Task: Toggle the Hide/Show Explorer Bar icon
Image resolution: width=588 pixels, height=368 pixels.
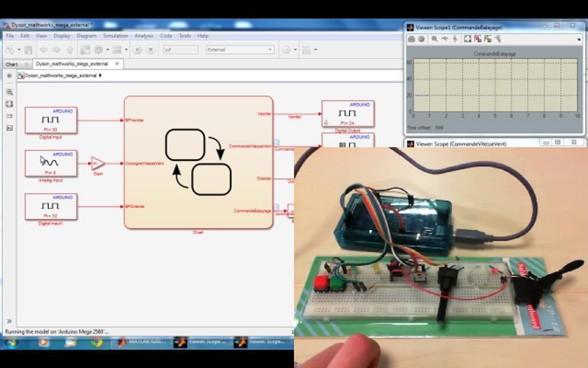Action: [x=10, y=76]
